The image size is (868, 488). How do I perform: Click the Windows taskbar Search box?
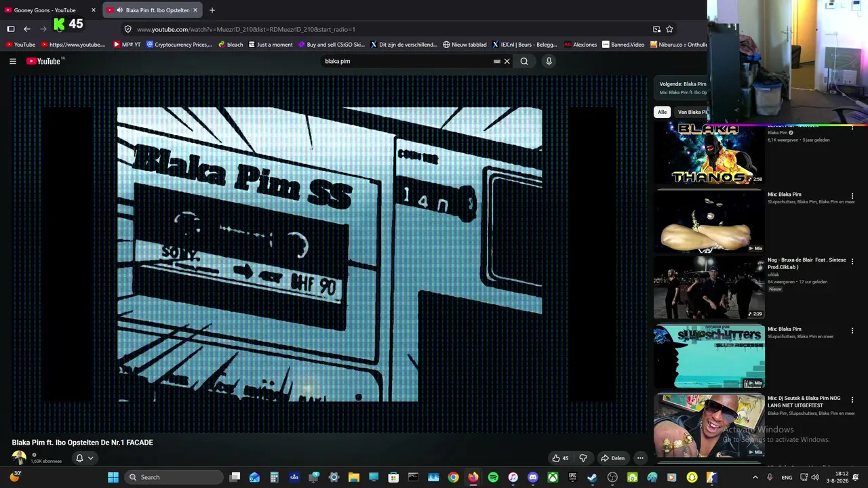175,477
